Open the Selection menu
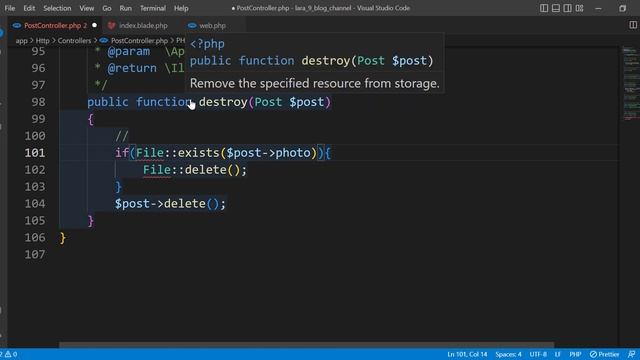The height and width of the screenshot is (360, 640). click(x=57, y=8)
